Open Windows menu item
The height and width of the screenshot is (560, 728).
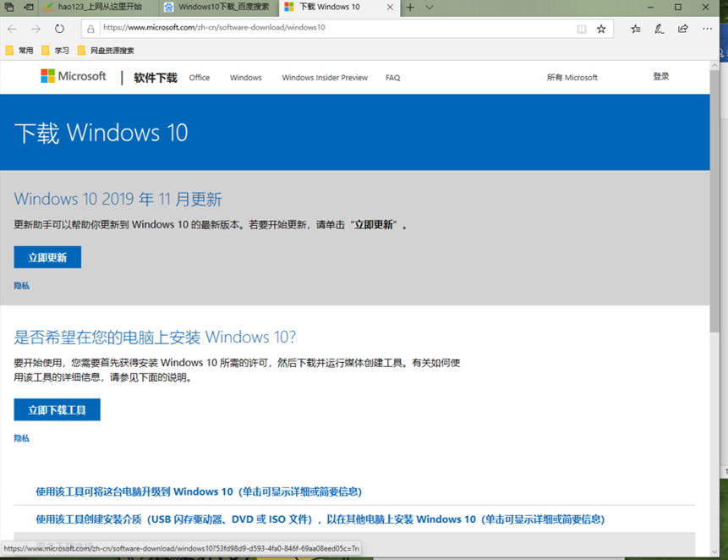coord(245,78)
